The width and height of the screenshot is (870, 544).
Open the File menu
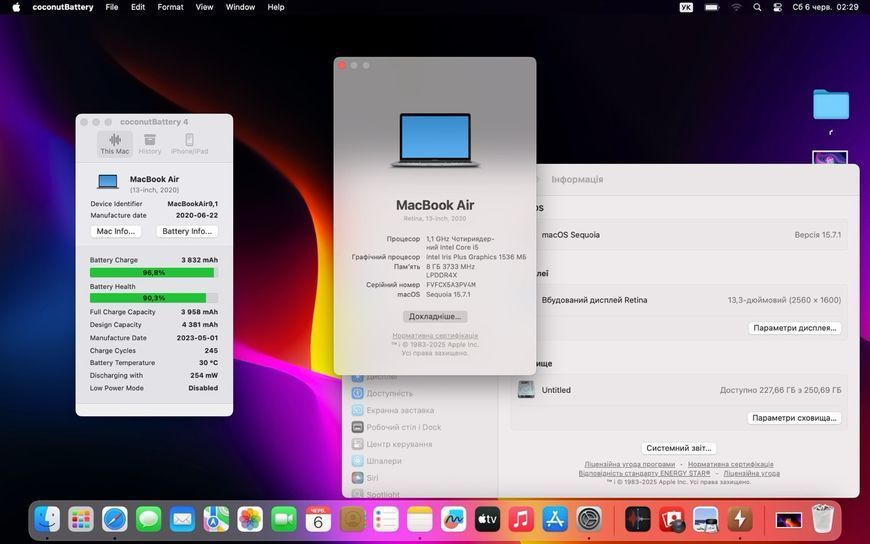pyautogui.click(x=112, y=7)
